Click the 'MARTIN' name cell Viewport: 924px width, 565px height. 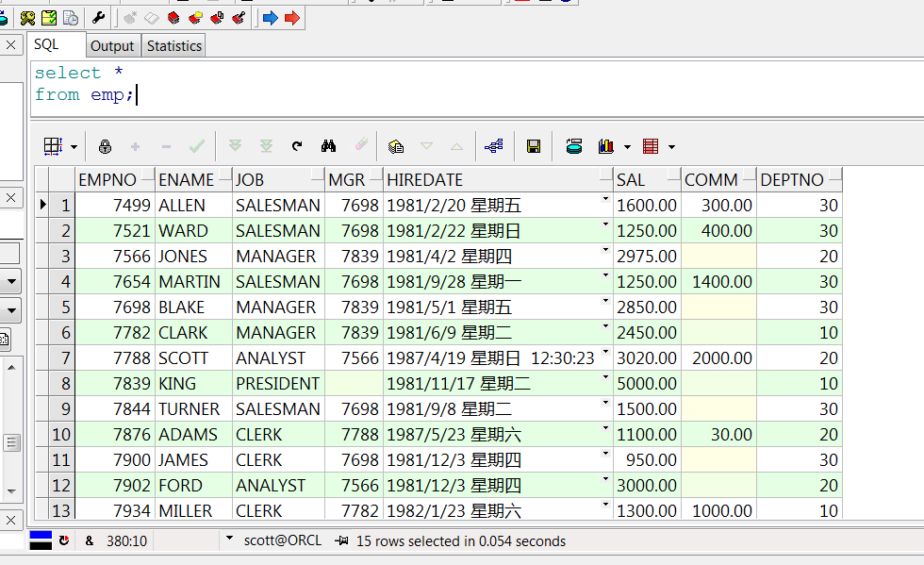coord(194,281)
